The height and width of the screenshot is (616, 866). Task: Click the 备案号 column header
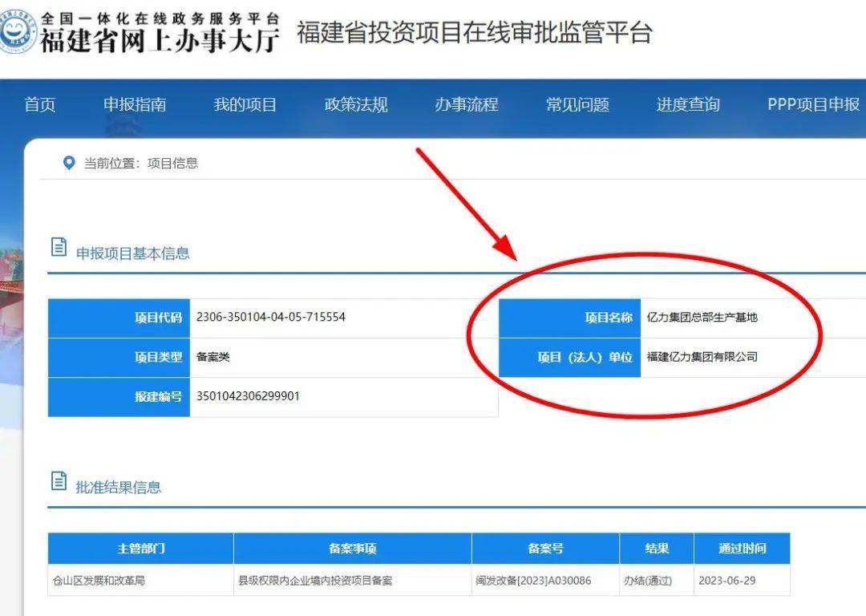coord(546,548)
